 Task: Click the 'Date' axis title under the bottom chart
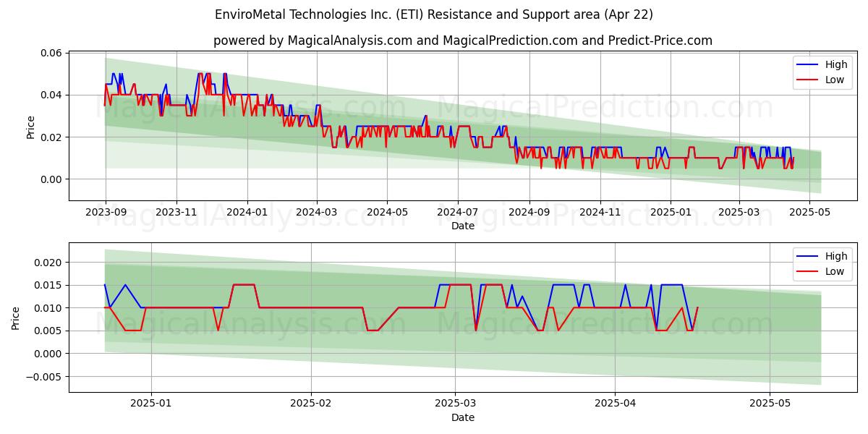pyautogui.click(x=463, y=417)
